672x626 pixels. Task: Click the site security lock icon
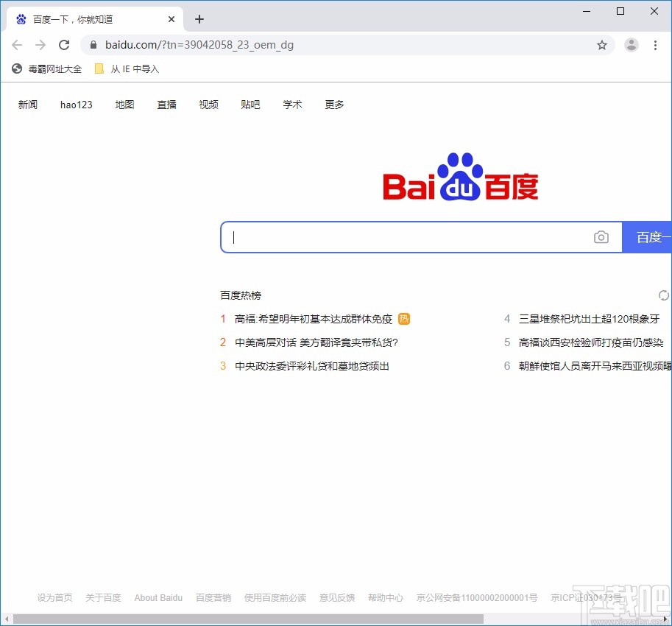[x=93, y=44]
